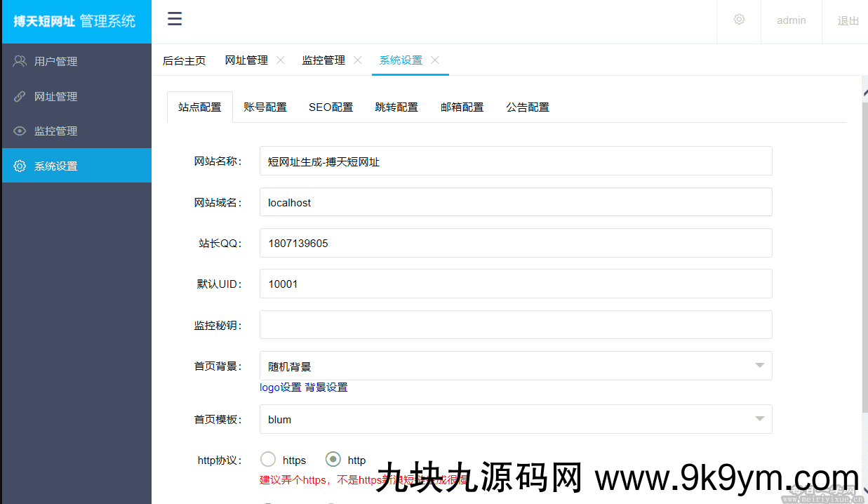
Task: Focus the 站长QQ input field
Action: 516,243
